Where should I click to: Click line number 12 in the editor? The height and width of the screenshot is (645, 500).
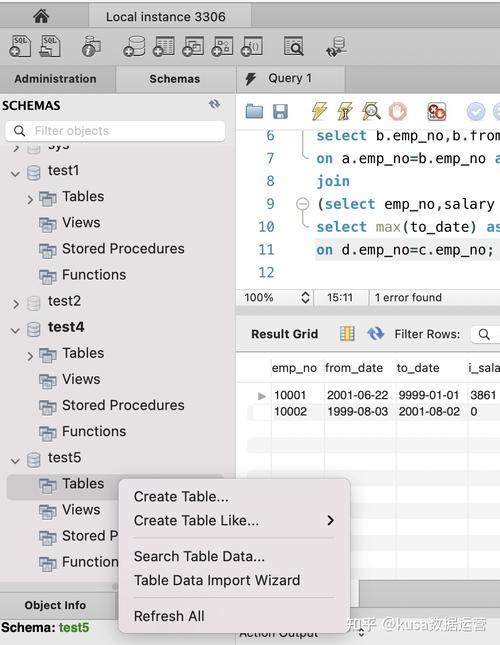266,272
